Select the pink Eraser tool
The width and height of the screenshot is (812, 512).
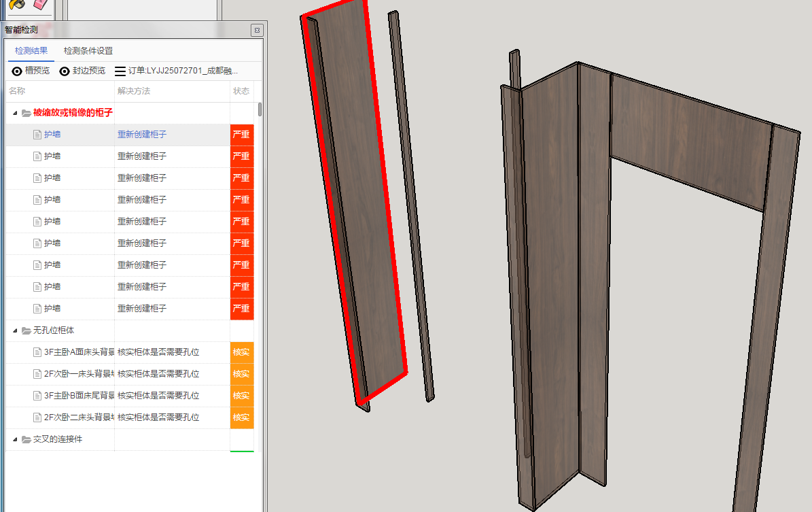point(41,5)
